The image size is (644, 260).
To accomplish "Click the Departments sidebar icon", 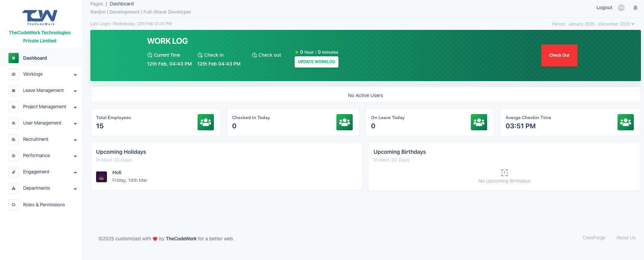I will pos(14,188).
